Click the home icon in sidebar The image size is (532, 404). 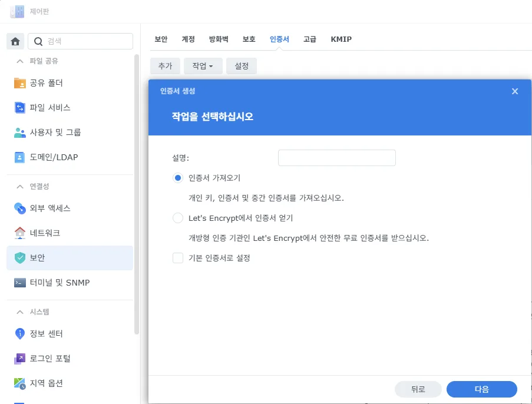click(x=15, y=41)
